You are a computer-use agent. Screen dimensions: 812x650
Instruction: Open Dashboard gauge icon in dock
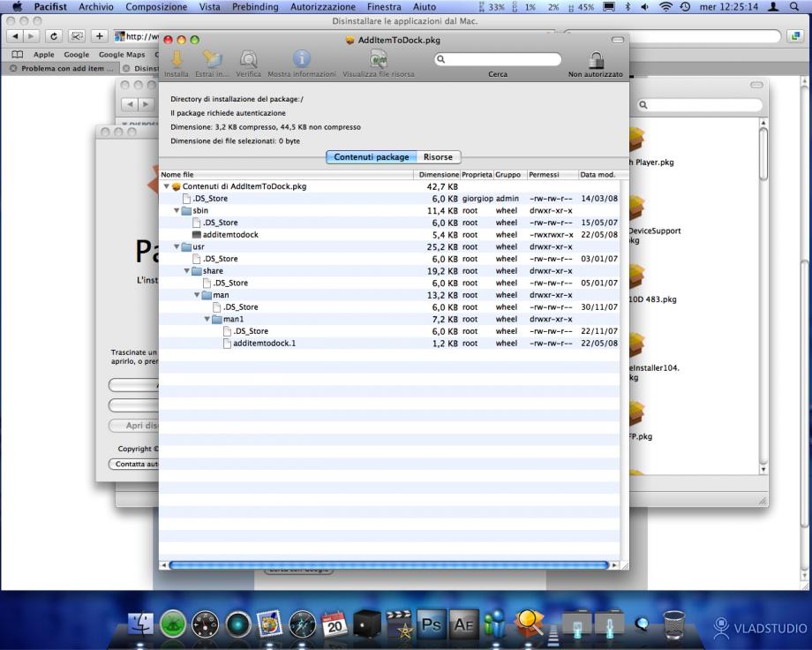(206, 624)
